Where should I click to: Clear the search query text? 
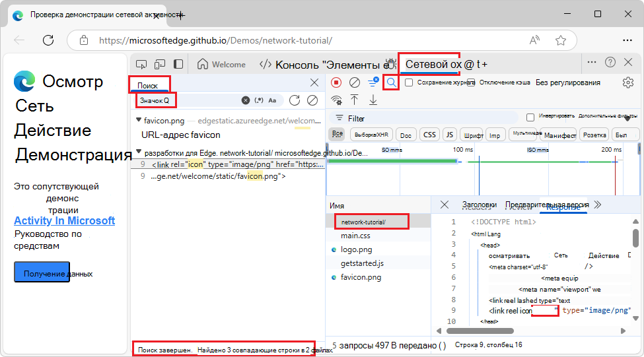click(246, 100)
